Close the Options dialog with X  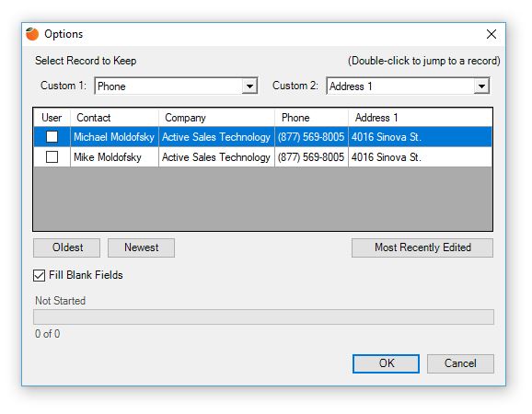[491, 34]
